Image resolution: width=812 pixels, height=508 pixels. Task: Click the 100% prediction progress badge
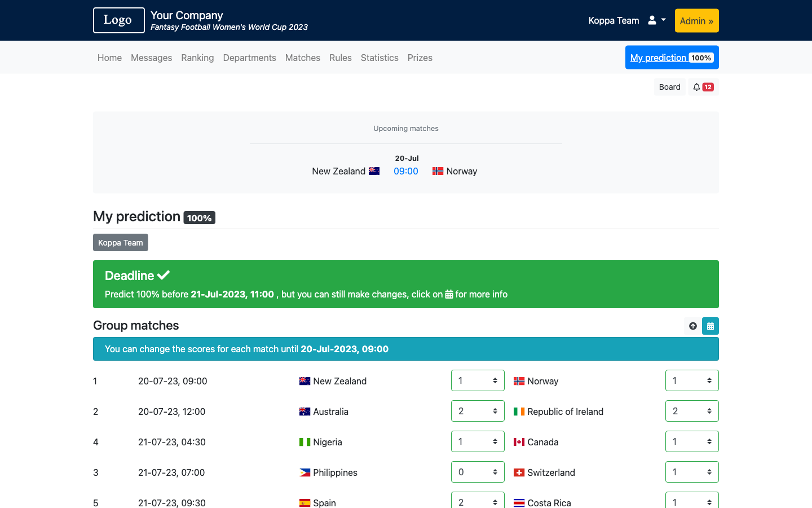(x=199, y=217)
